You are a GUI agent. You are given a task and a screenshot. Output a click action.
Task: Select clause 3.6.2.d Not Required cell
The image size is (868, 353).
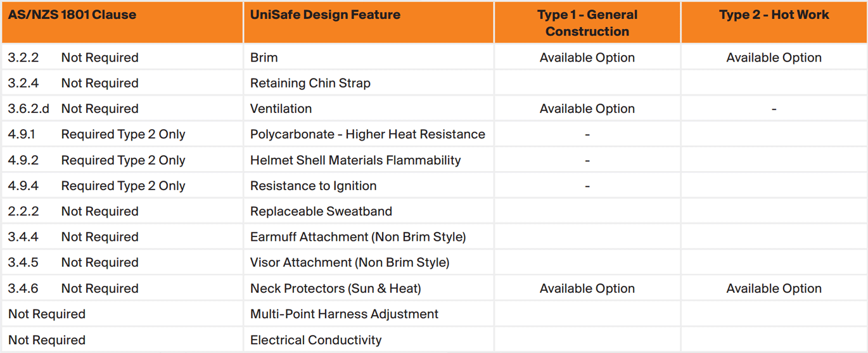point(122,108)
